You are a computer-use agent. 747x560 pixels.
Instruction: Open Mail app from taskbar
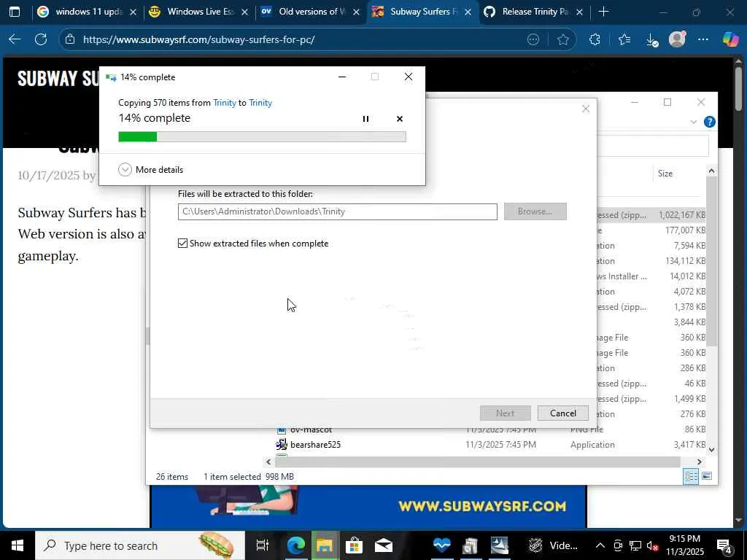point(383,545)
